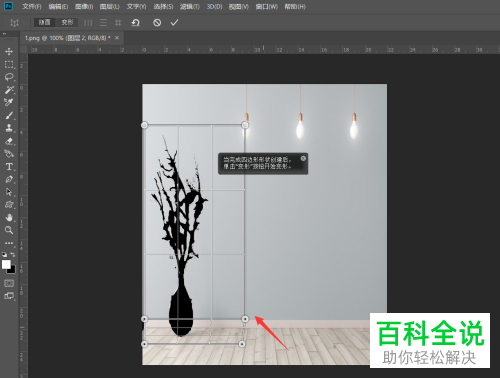Screen dimensions: 500x378
Task: Select the Custom Shape tool
Action: click(9, 205)
